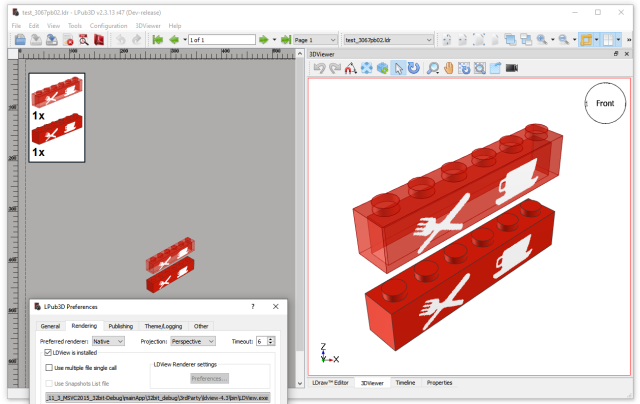Screen dimensions: 640x404
Task: Go to first page with green arrow
Action: point(158,40)
